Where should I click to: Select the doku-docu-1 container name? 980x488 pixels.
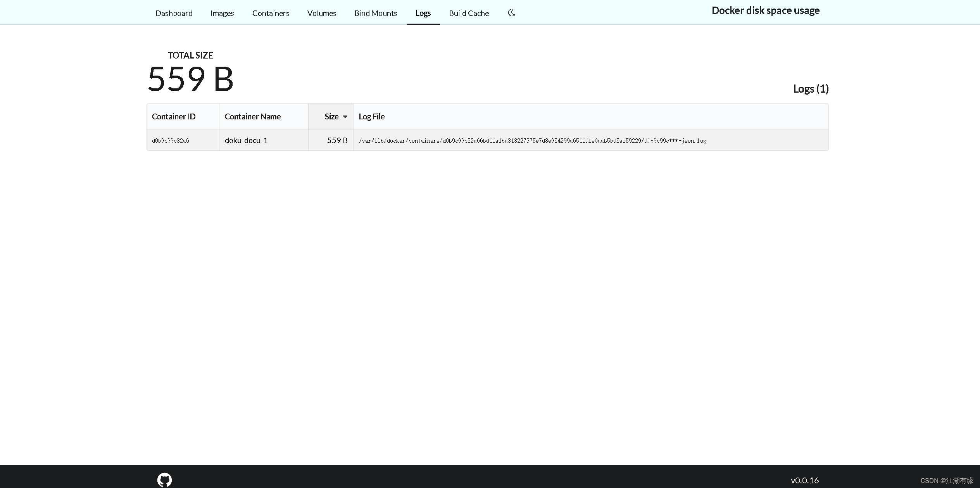tap(246, 140)
